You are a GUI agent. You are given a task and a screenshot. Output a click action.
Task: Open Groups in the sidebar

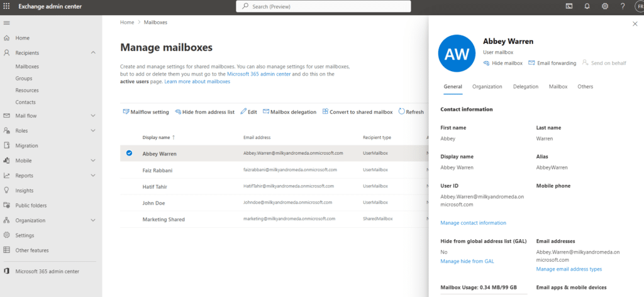[24, 78]
